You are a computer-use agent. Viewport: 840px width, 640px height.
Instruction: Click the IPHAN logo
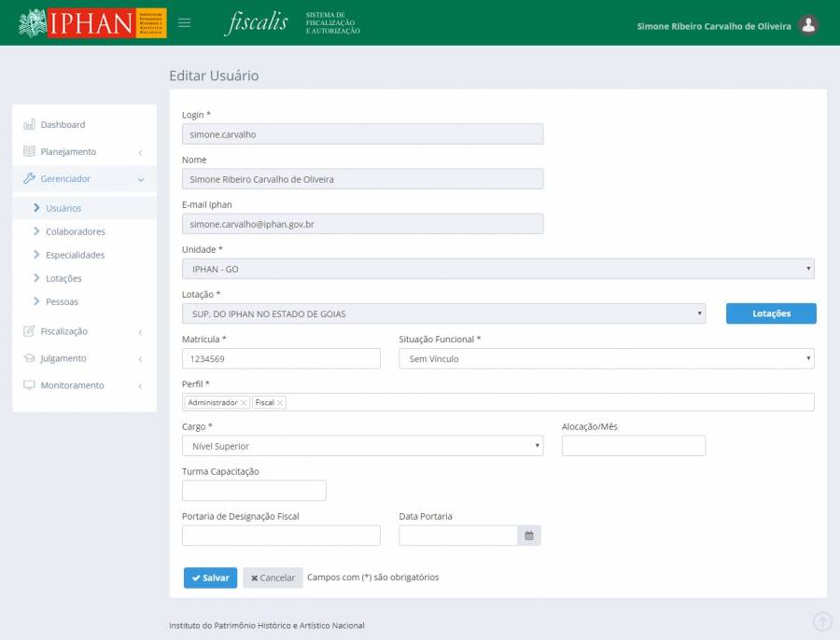(92, 22)
